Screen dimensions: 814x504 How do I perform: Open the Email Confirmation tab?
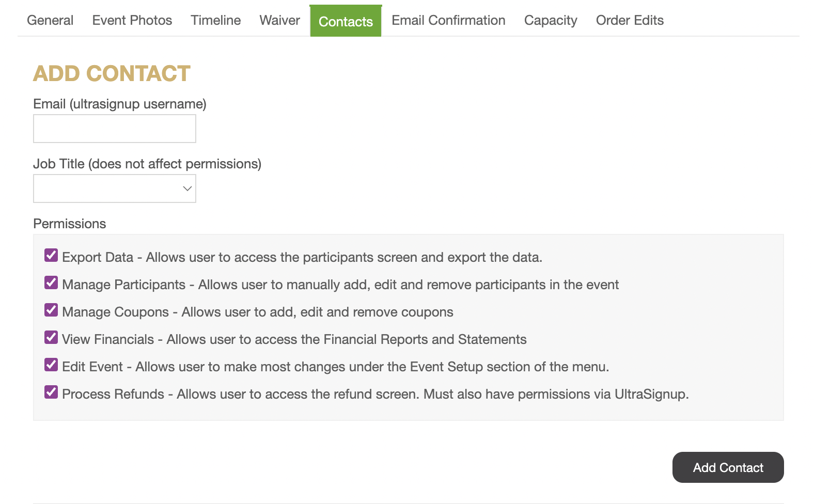click(x=448, y=20)
